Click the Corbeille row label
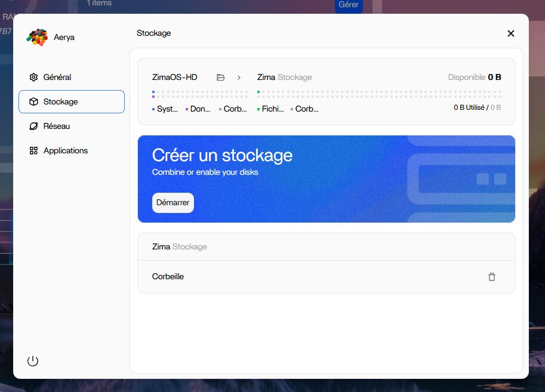 click(168, 277)
